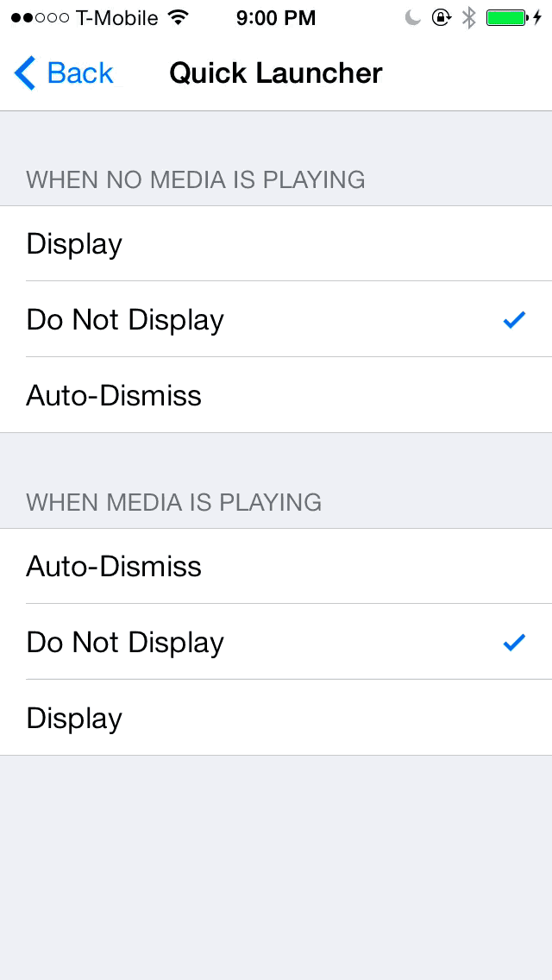Tap the T-Mobile carrier label
The height and width of the screenshot is (980, 552).
(117, 17)
